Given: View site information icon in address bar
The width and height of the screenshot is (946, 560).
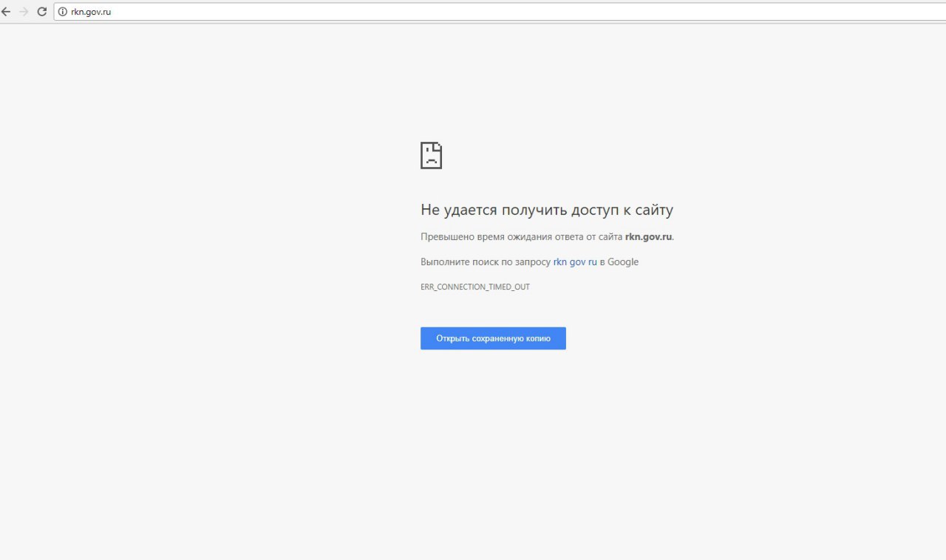Looking at the screenshot, I should [x=63, y=12].
